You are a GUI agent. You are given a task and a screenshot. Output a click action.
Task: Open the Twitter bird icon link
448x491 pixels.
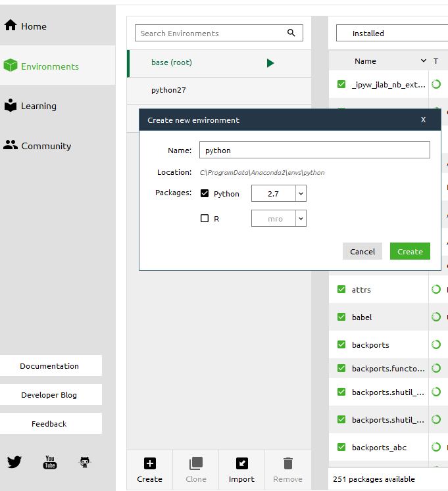tap(14, 461)
